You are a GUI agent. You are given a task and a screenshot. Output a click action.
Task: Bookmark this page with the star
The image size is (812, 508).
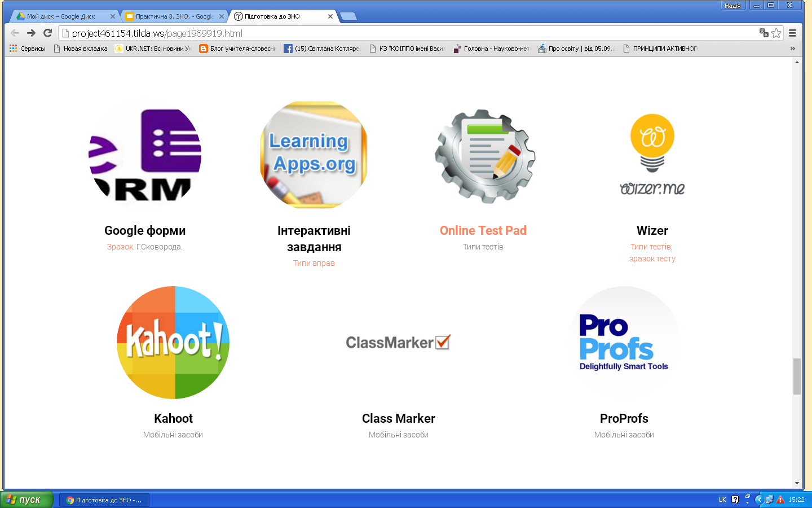[776, 33]
